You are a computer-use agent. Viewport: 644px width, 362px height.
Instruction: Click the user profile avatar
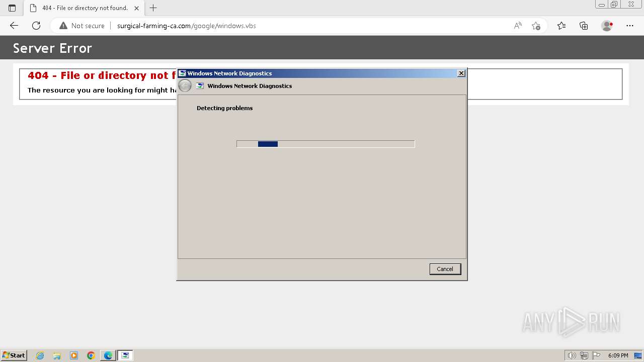coord(607,26)
